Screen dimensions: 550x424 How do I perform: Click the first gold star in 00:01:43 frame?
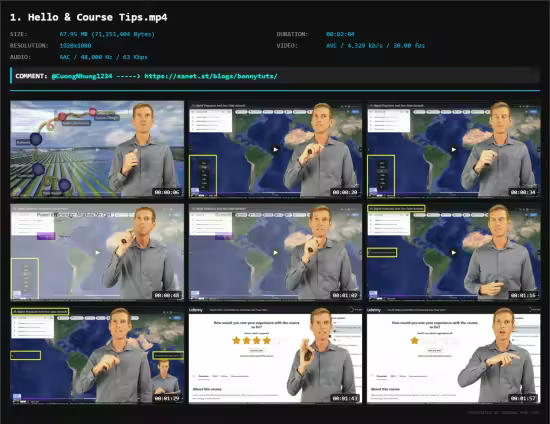(x=236, y=340)
